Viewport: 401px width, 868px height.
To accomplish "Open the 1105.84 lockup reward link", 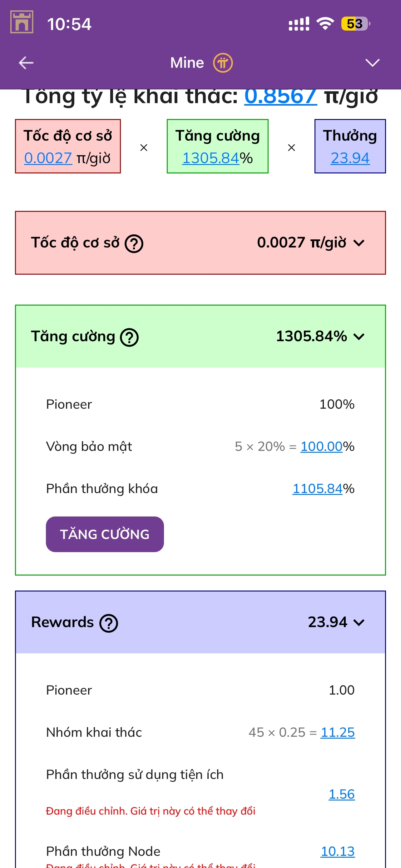I will pos(317,489).
